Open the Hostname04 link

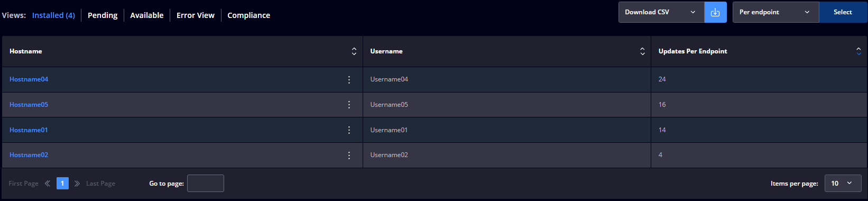[29, 79]
